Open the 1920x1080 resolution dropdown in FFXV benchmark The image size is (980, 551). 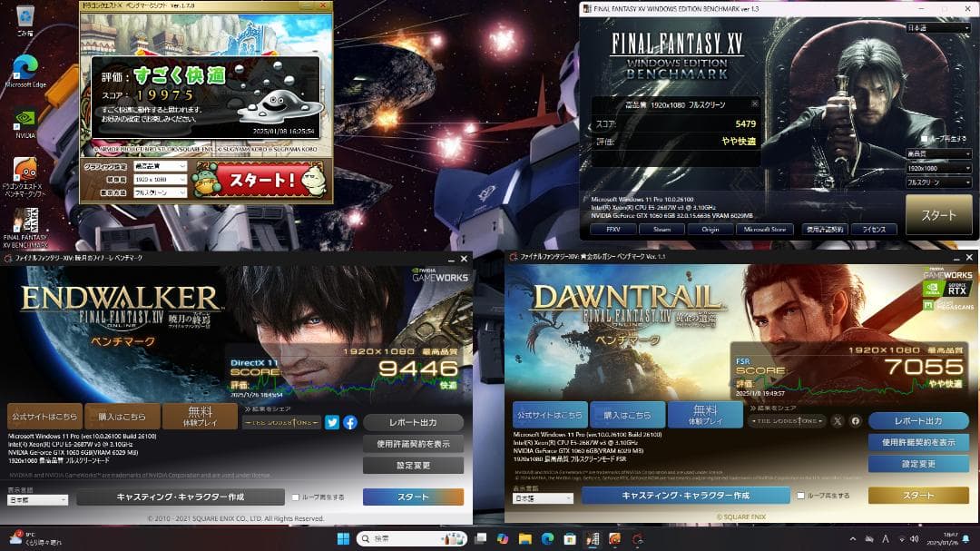point(938,169)
